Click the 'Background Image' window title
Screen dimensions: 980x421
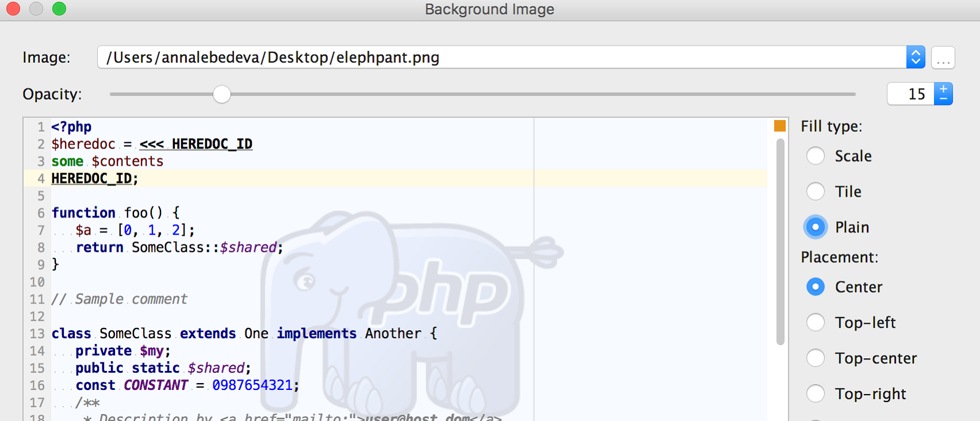(489, 9)
